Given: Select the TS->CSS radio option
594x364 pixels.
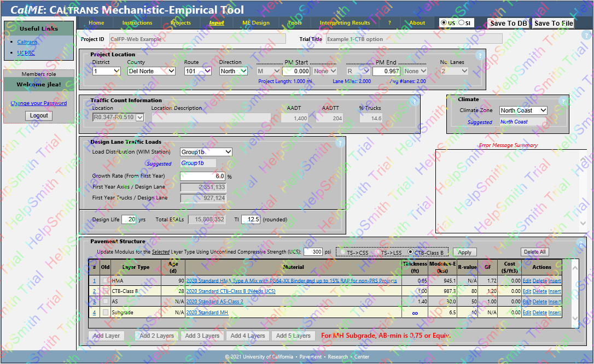Looking at the screenshot, I should [342, 253].
